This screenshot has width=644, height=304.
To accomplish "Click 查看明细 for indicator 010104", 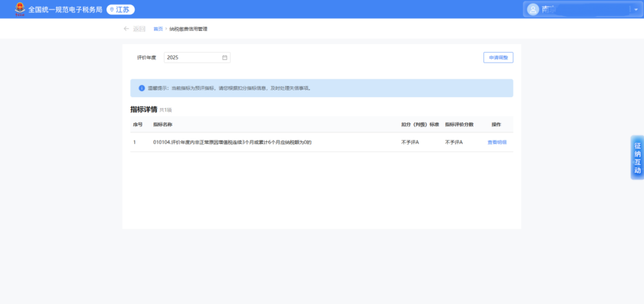I will pos(496,142).
